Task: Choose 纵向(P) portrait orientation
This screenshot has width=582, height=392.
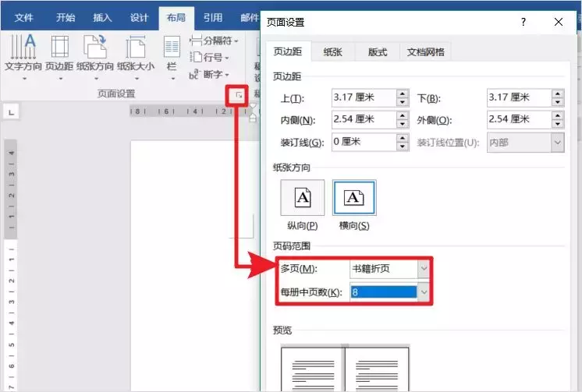Action: pyautogui.click(x=303, y=198)
